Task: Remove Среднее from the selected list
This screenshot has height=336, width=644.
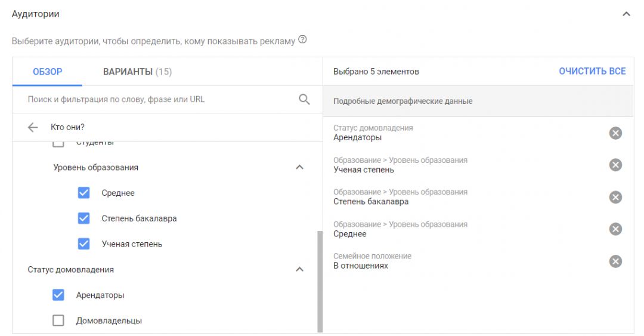Action: click(615, 229)
